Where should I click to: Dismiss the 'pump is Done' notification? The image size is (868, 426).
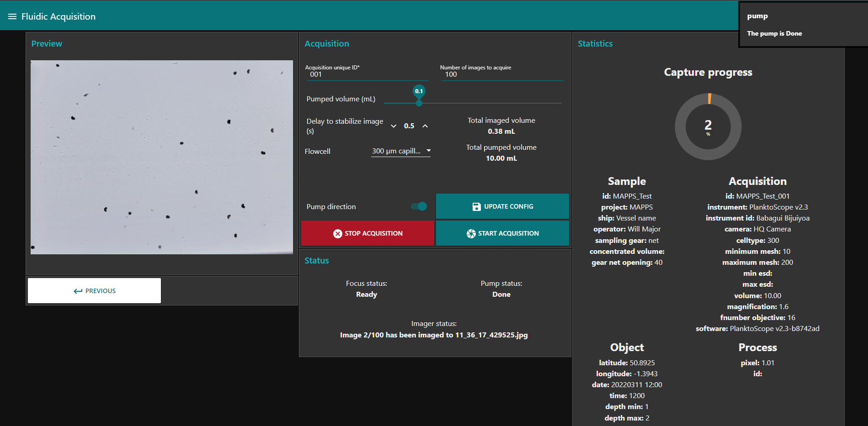803,25
